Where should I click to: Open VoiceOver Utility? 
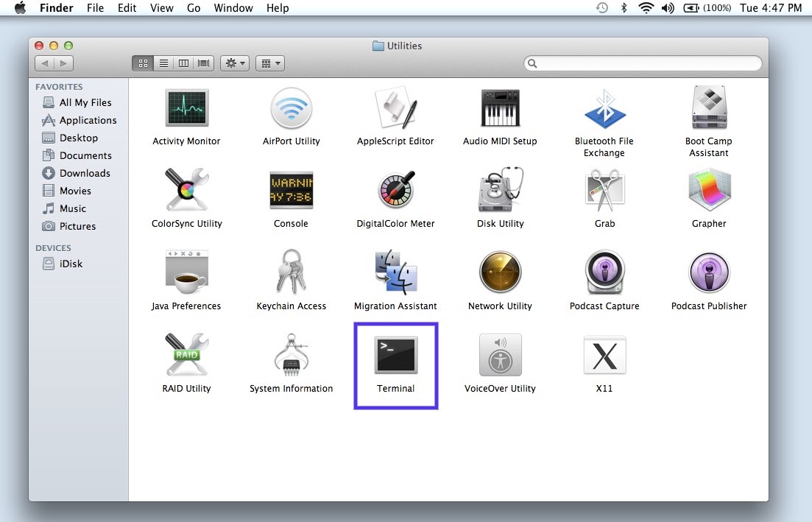(500, 356)
